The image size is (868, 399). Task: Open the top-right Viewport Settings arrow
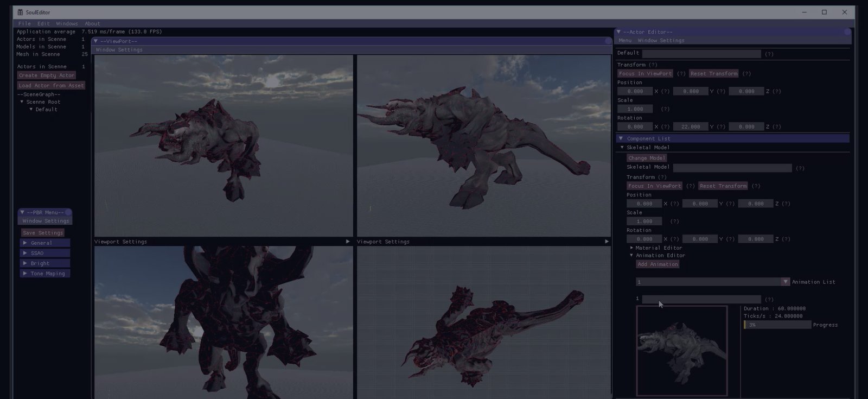point(607,242)
